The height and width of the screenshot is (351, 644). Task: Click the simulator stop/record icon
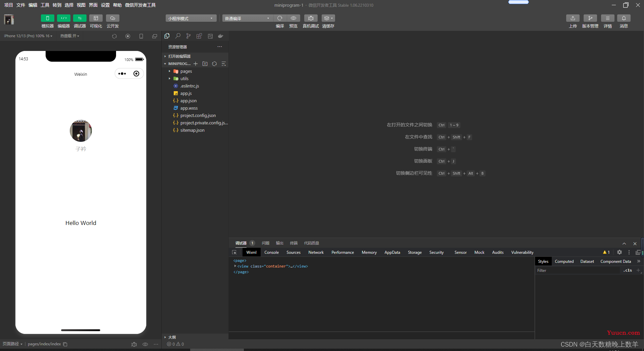click(x=128, y=36)
